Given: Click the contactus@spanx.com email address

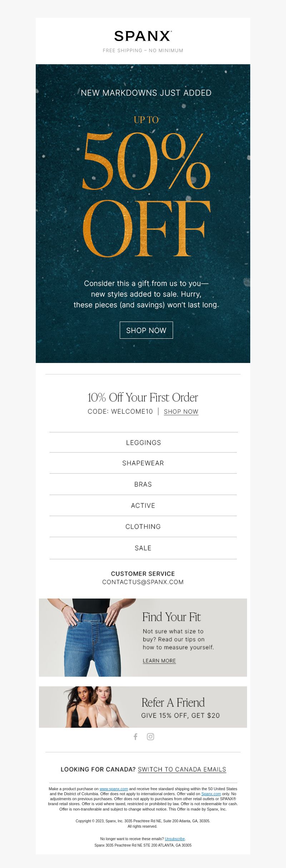Looking at the screenshot, I should pos(143,582).
